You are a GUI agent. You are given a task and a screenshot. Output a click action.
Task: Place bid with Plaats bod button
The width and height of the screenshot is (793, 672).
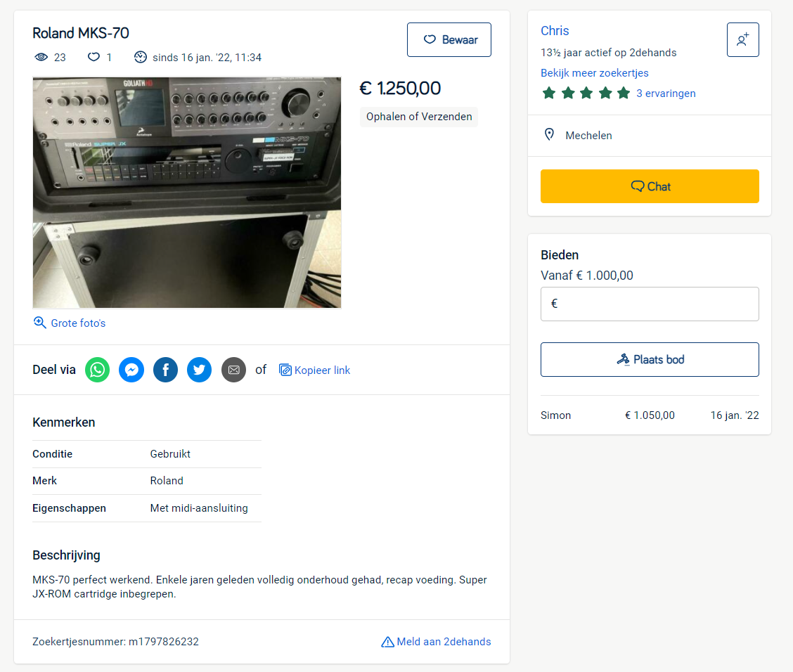click(x=650, y=359)
